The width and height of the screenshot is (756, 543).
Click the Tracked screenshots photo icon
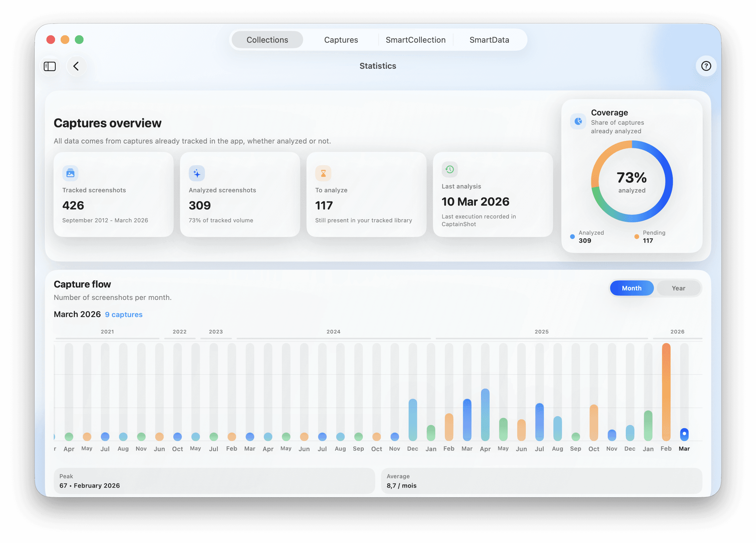pos(70,173)
